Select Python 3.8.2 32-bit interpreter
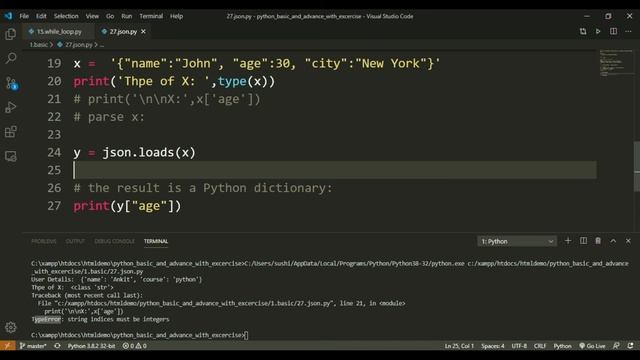 (x=91, y=346)
